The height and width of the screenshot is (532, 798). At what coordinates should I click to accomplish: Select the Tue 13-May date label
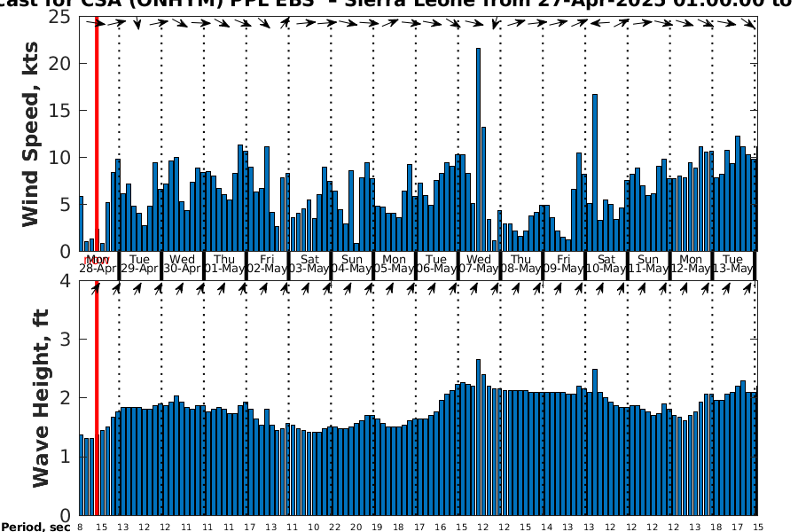pyautogui.click(x=732, y=264)
